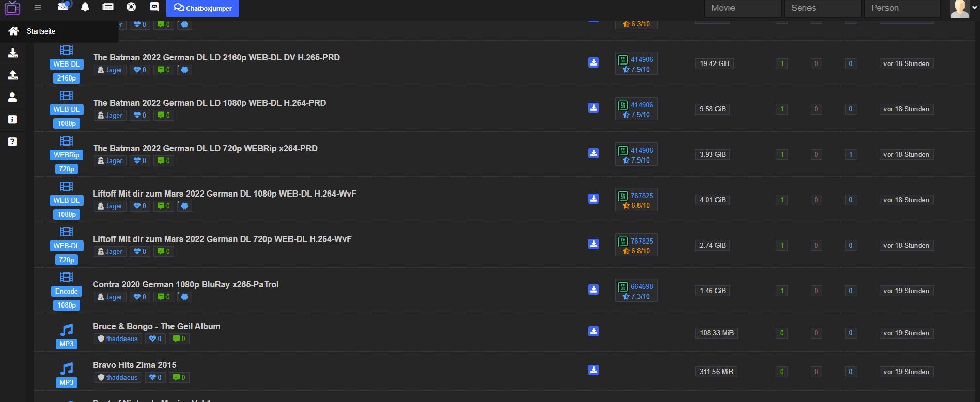Click seeder count 1 on Batman 1080p row
The height and width of the screenshot is (402, 980).
(x=782, y=109)
